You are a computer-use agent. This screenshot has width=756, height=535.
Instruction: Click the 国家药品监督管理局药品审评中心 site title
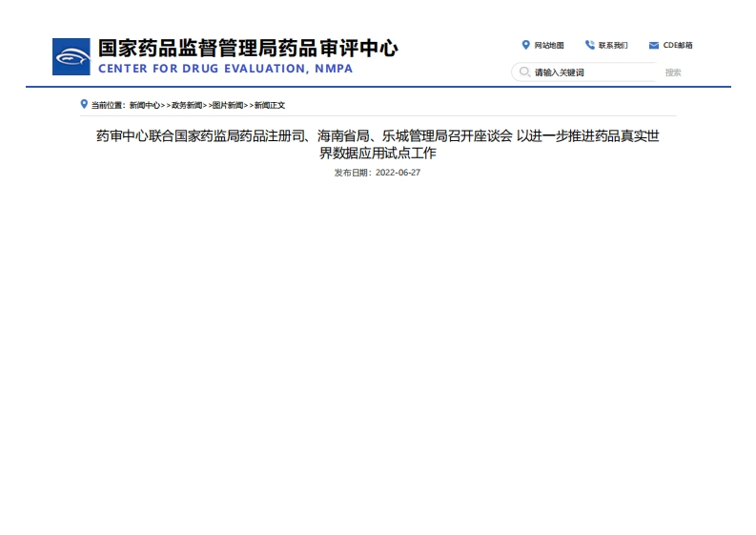248,49
